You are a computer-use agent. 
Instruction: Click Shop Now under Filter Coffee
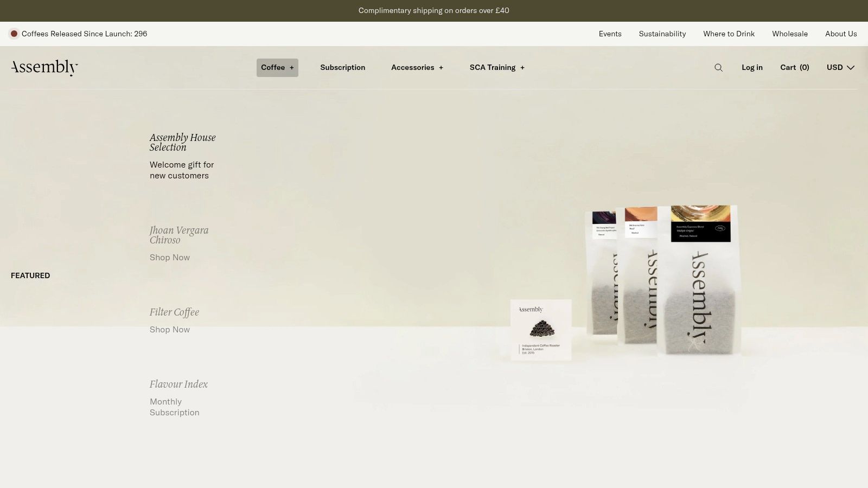(x=170, y=330)
